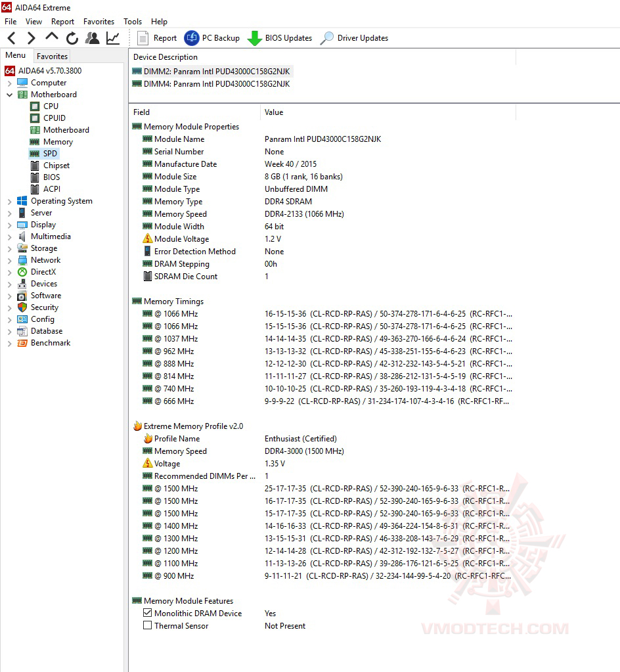Select the Memory Speed DDR4-2133 value
This screenshot has width=620, height=672.
coord(304,214)
